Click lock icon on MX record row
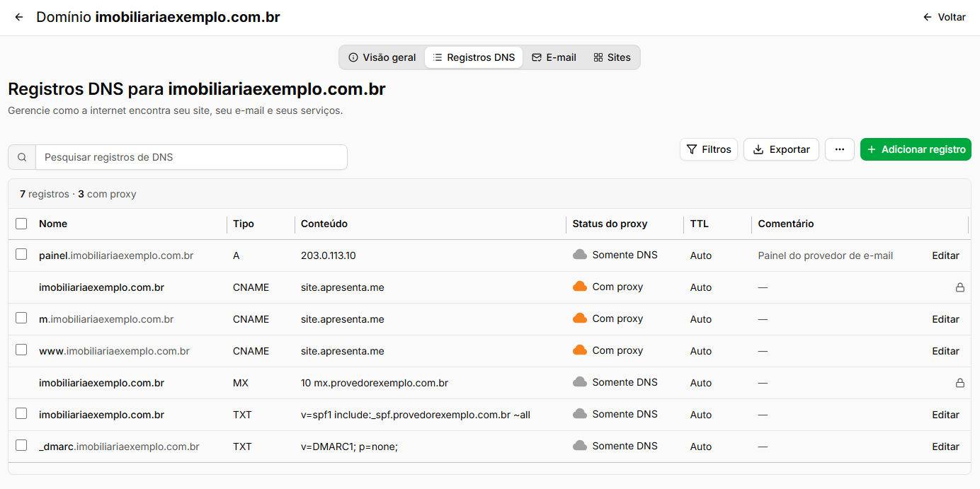 [960, 383]
